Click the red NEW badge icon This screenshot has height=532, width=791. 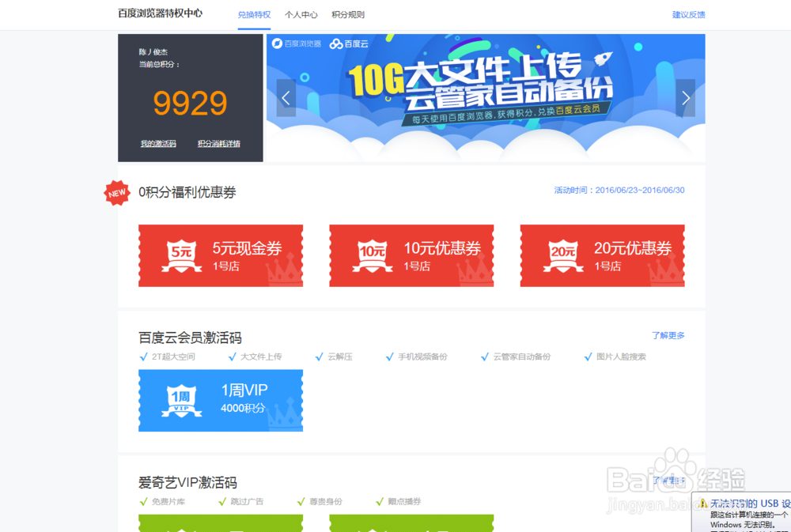tap(117, 193)
